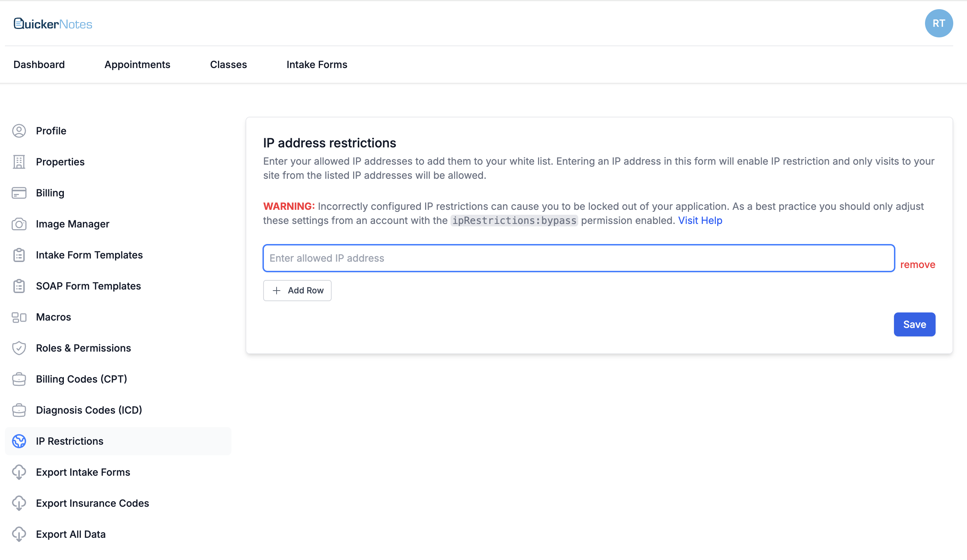The height and width of the screenshot is (560, 967).
Task: Click the Roles & Permissions shield icon
Action: pos(19,348)
